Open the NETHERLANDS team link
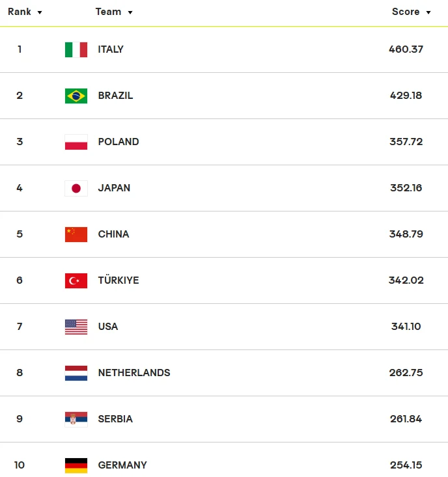448x477 pixels. (x=134, y=373)
